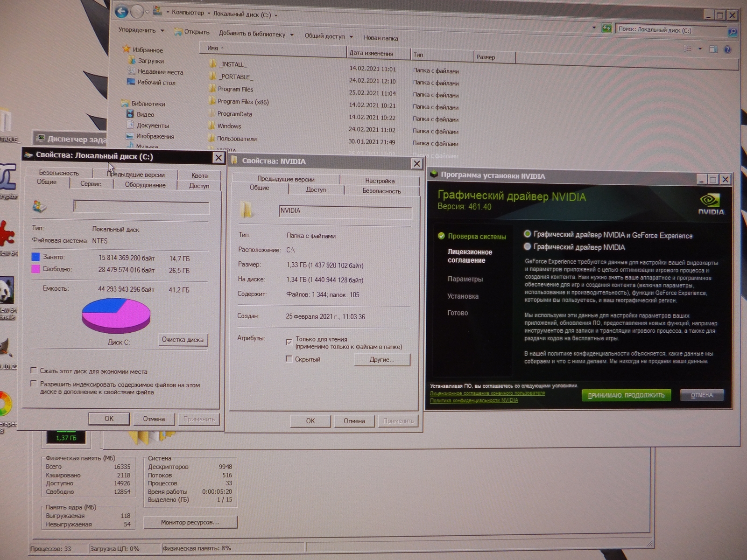Screen dimensions: 747x560
Task: Open the end-user license agreement link
Action: coord(487,393)
